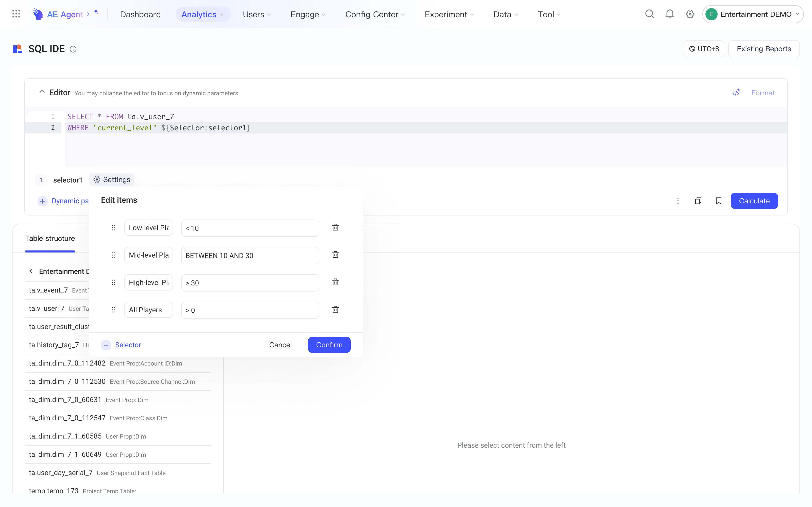The height and width of the screenshot is (507, 812).
Task: Add a new Selector item
Action: (x=121, y=345)
